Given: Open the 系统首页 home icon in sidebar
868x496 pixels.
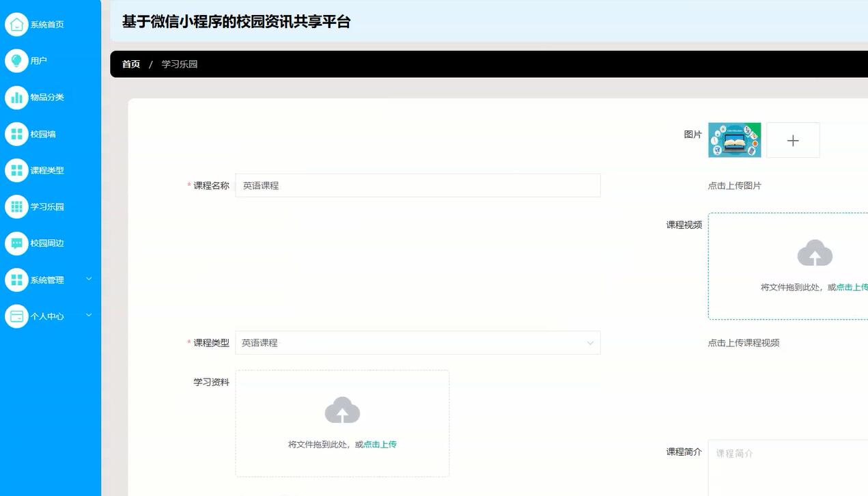Looking at the screenshot, I should (17, 24).
